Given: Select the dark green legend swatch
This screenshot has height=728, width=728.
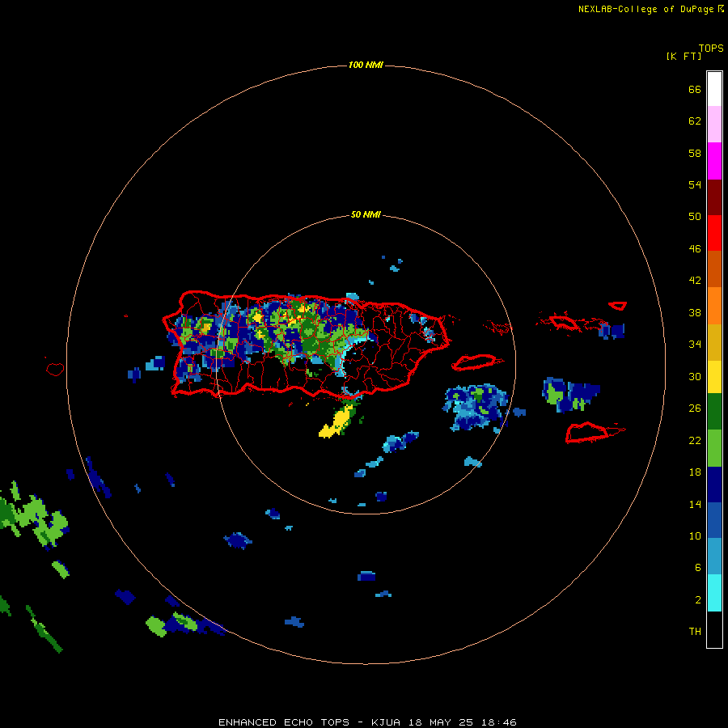Looking at the screenshot, I should point(714,412).
